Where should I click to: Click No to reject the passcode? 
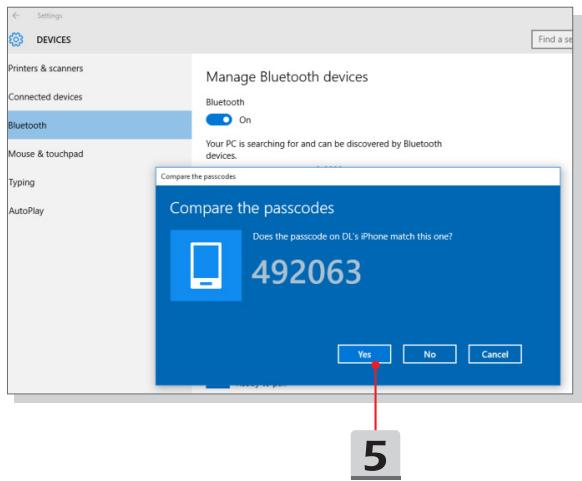tap(429, 354)
